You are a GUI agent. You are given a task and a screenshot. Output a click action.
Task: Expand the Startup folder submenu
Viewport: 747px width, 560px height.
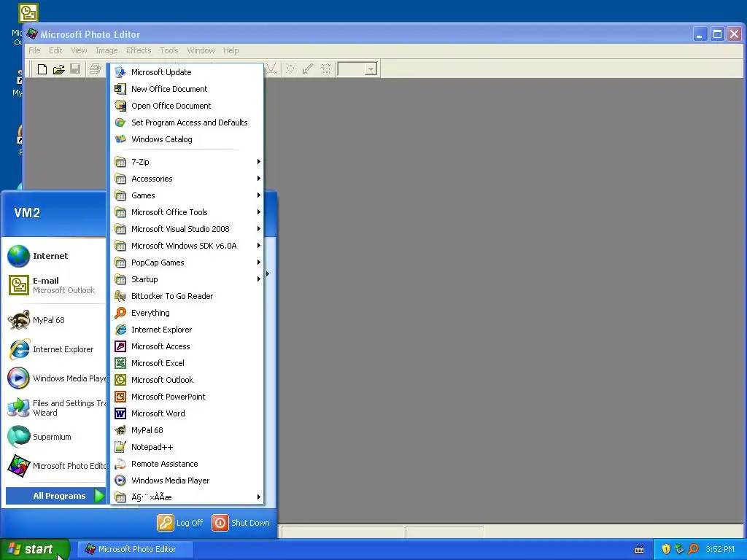pyautogui.click(x=187, y=279)
